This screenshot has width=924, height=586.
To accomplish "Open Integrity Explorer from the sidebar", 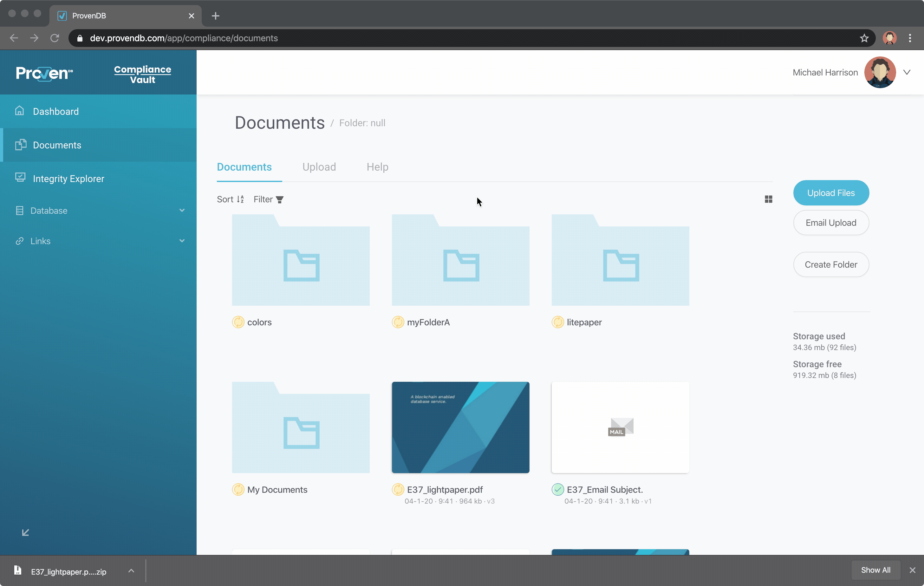I will pos(68,179).
